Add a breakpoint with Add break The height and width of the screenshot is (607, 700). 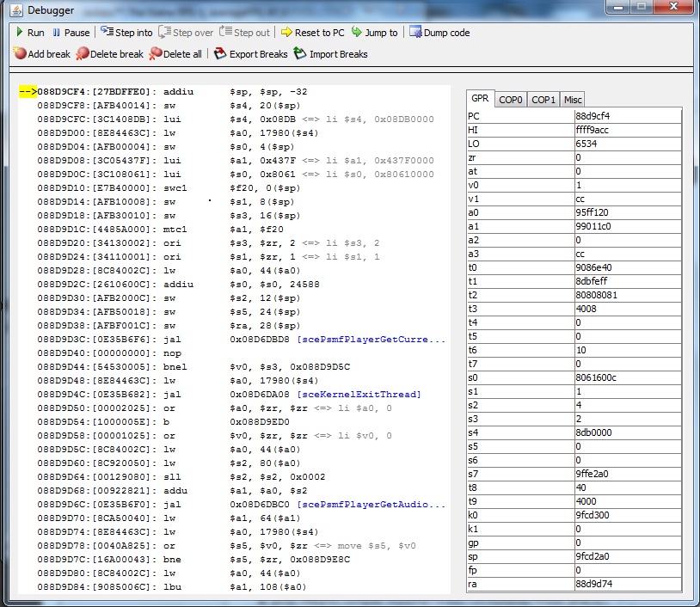click(x=41, y=54)
